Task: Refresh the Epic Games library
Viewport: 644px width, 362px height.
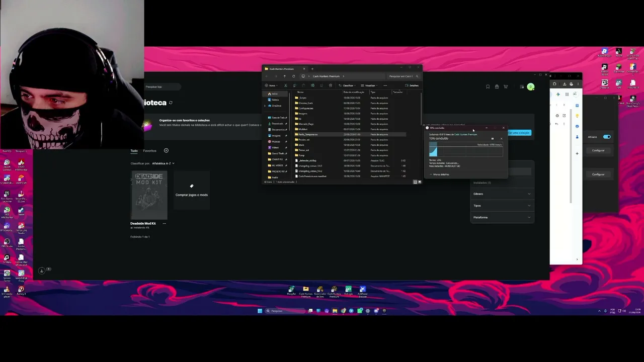Action: [171, 103]
